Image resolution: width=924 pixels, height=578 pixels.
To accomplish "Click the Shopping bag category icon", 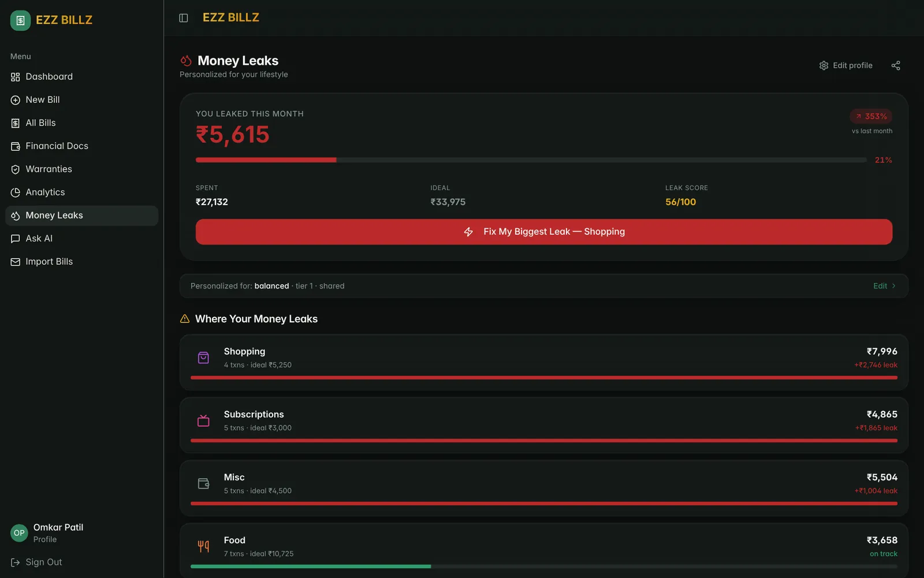I will pyautogui.click(x=203, y=358).
